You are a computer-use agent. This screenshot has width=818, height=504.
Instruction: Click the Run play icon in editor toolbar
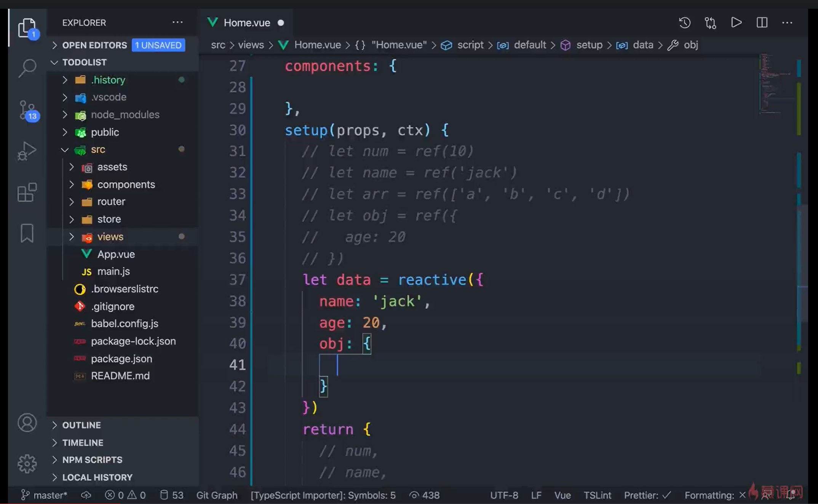[x=736, y=23]
